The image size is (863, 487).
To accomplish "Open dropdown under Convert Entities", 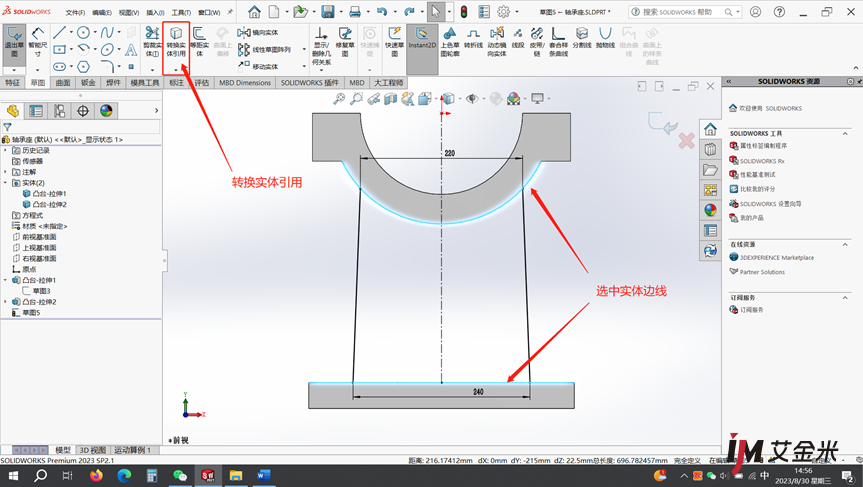I will click(176, 70).
